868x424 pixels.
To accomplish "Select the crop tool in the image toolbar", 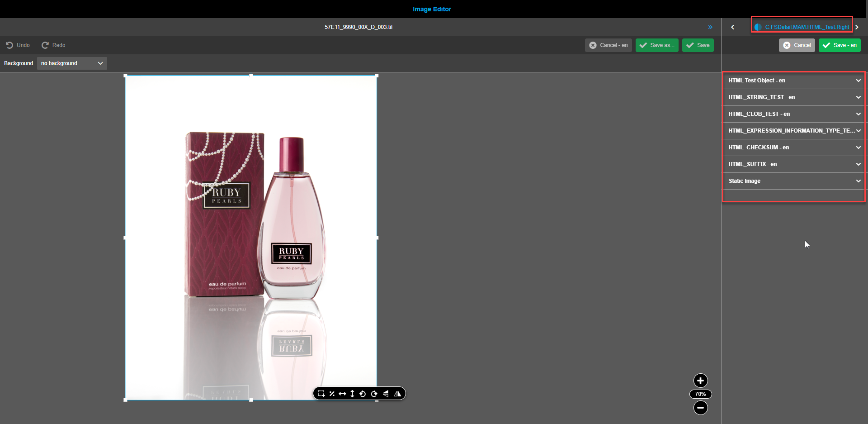I will (321, 393).
